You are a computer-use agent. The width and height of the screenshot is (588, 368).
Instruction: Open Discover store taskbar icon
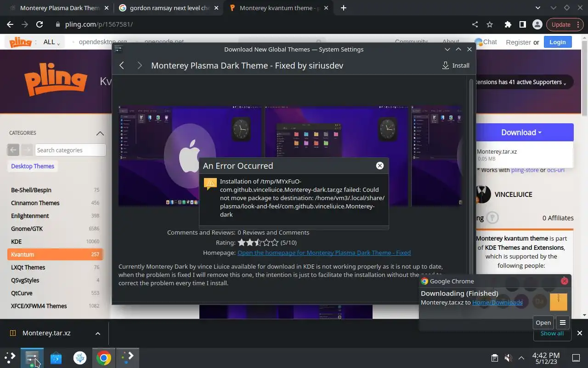[x=56, y=357]
